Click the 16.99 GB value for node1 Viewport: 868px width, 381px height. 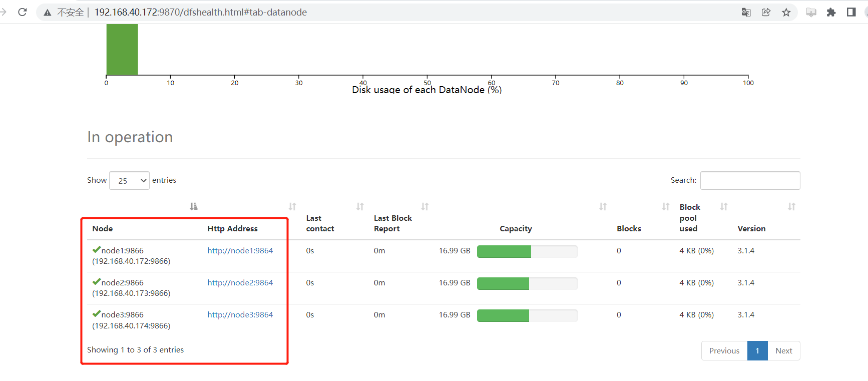pyautogui.click(x=455, y=251)
